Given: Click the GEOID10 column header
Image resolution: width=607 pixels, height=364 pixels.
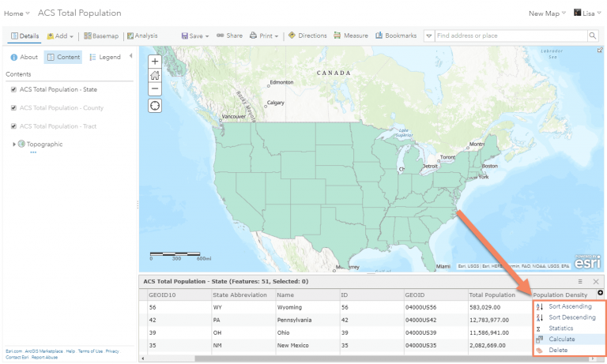Looking at the screenshot, I should [x=162, y=295].
